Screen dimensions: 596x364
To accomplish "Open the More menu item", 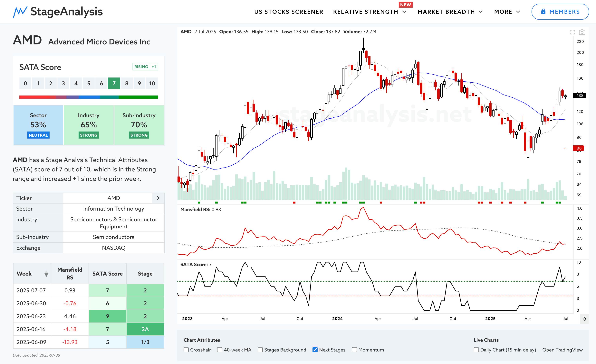I will click(503, 12).
